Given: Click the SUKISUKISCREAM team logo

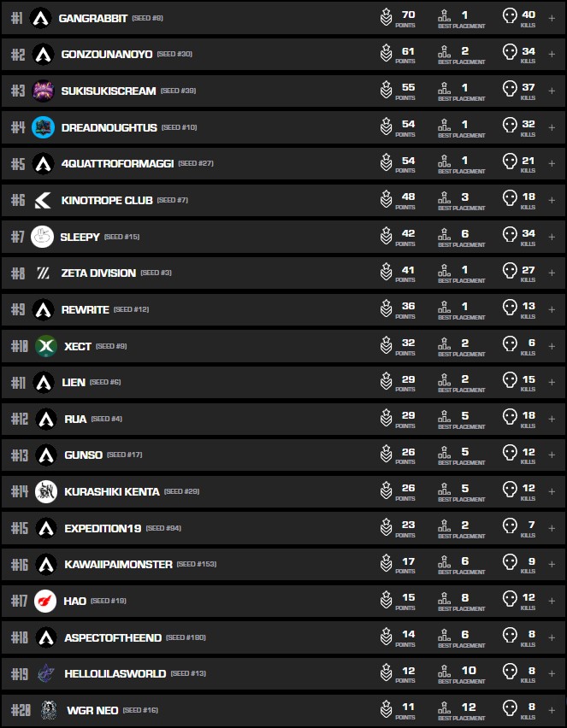Looking at the screenshot, I should coord(43,91).
